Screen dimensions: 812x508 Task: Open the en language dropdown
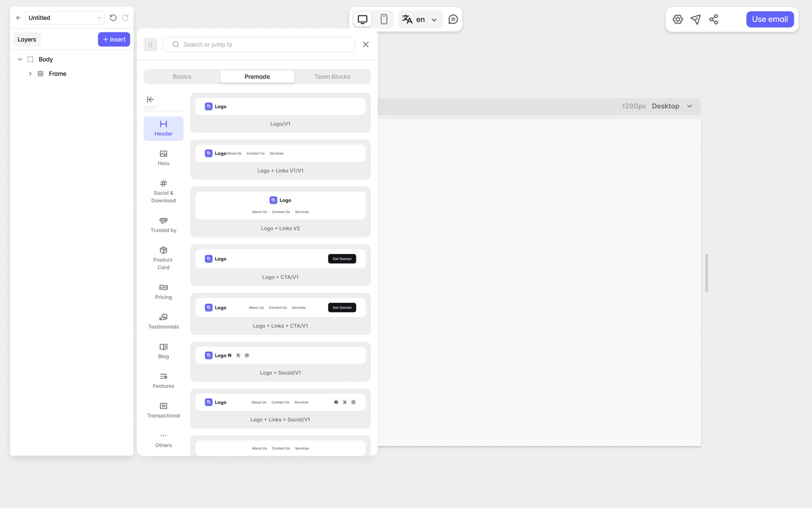coord(420,19)
